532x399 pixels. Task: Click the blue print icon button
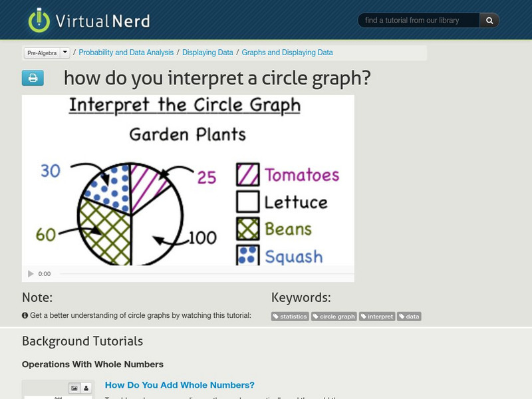[x=32, y=78]
